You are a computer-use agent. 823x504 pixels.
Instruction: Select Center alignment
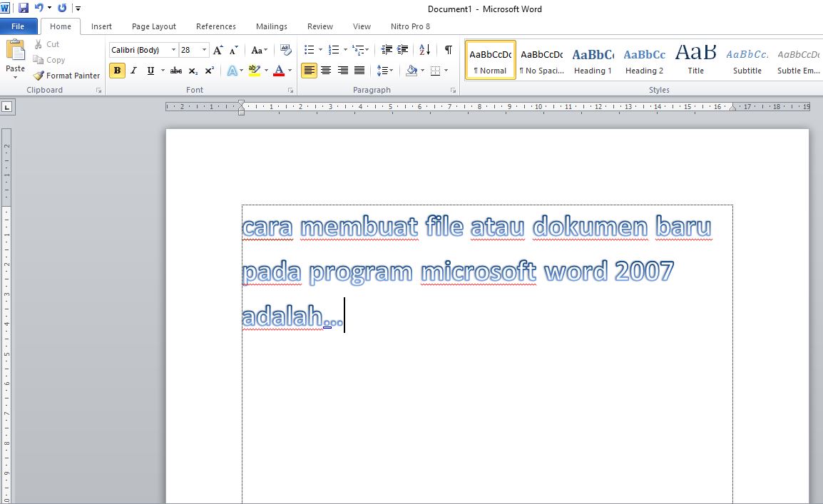(x=326, y=71)
